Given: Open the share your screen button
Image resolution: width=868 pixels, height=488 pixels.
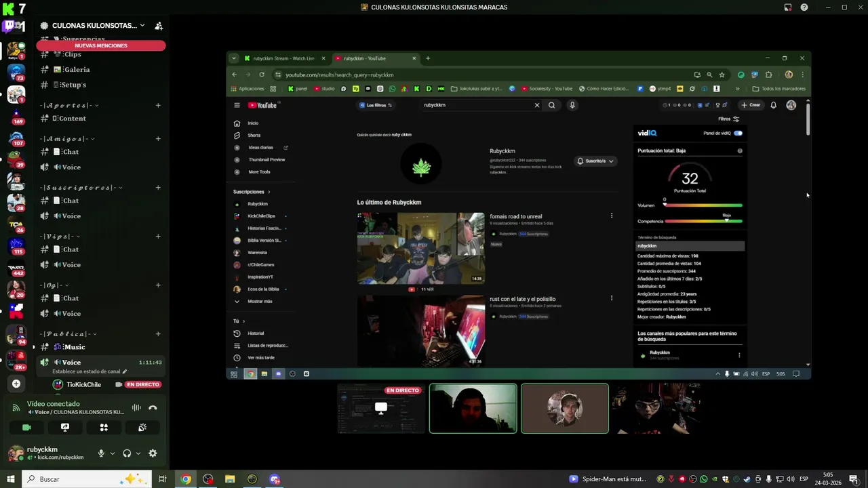Looking at the screenshot, I should 65,428.
